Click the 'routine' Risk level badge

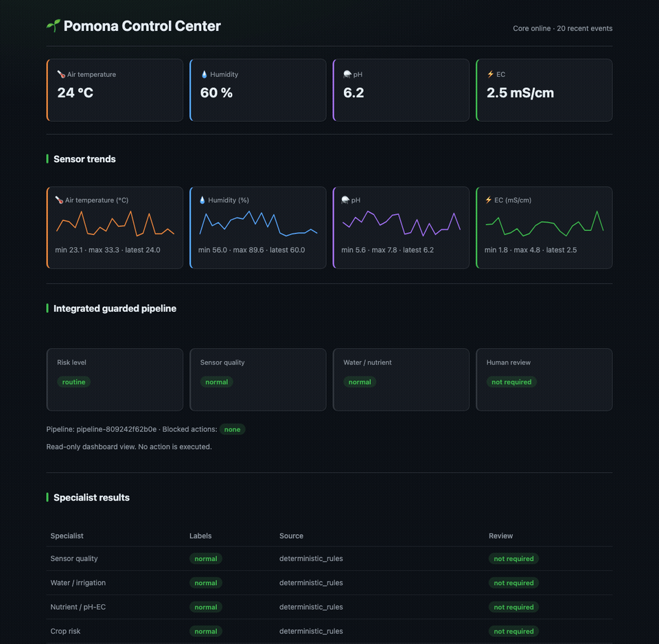coord(73,382)
